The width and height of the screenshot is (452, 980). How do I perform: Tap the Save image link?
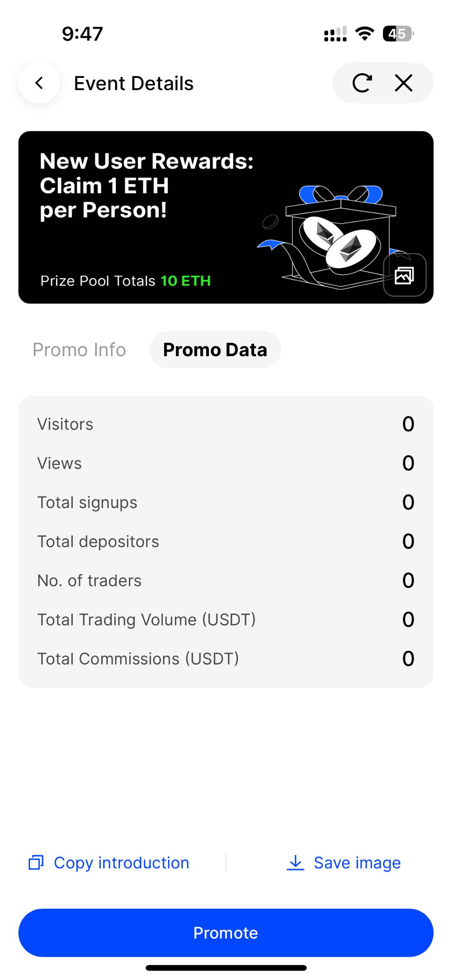(357, 862)
